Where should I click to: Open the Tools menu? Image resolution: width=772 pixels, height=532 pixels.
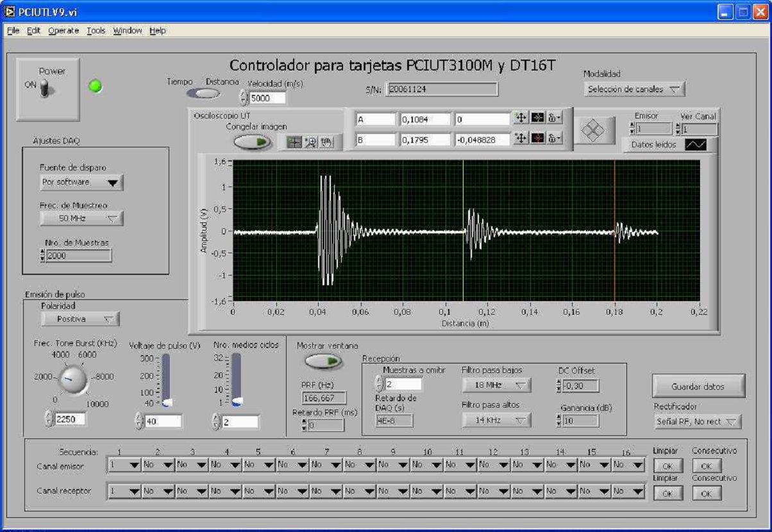coord(96,30)
